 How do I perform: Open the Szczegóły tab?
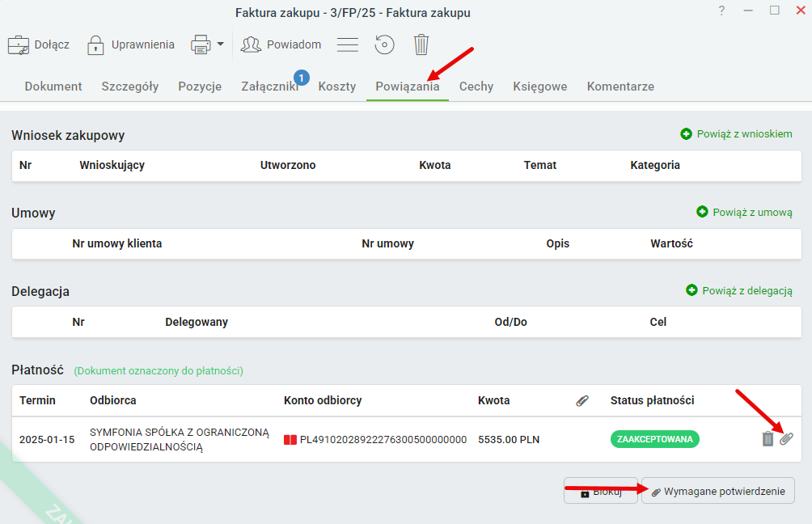(130, 87)
